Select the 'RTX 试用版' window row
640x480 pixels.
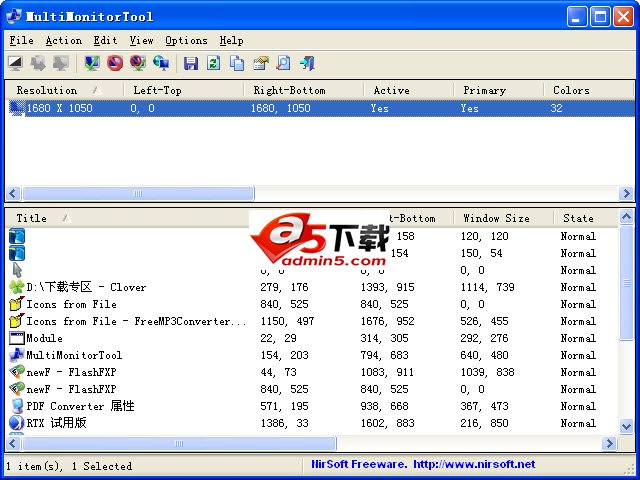pyautogui.click(x=312, y=423)
